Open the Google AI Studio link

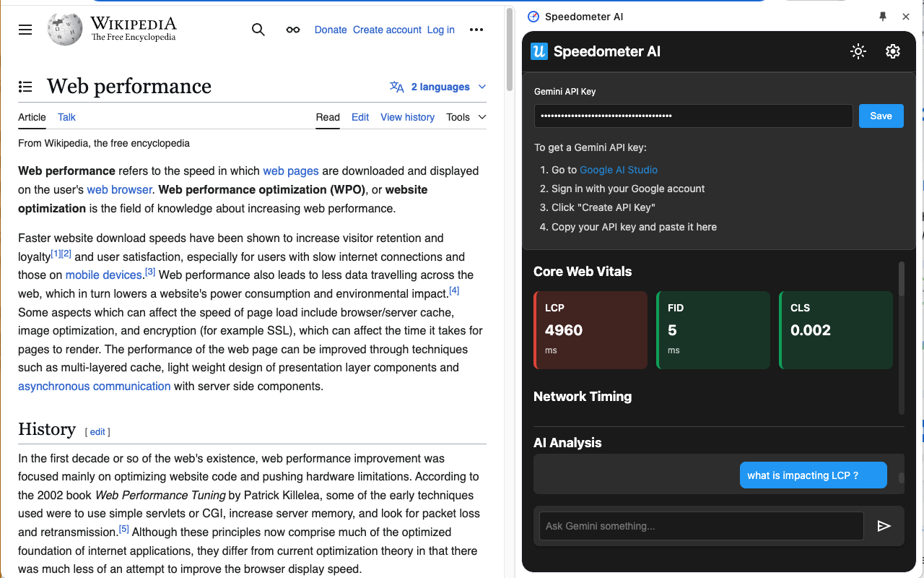click(619, 170)
